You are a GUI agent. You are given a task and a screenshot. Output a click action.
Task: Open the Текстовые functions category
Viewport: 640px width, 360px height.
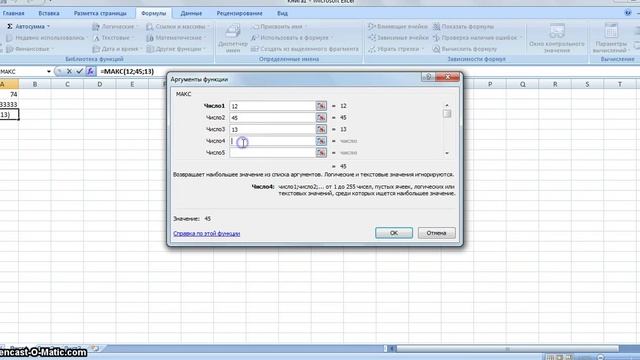click(x=114, y=38)
